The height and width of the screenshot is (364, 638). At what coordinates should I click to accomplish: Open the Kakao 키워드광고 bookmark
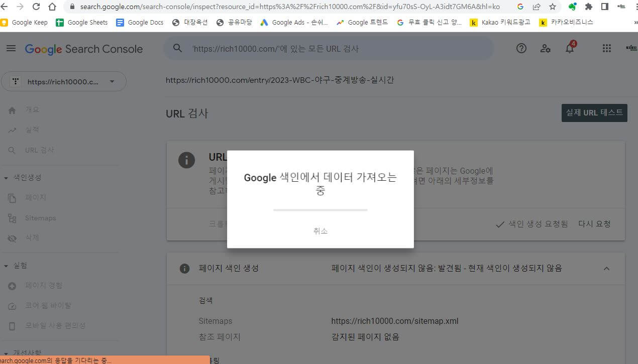point(501,22)
